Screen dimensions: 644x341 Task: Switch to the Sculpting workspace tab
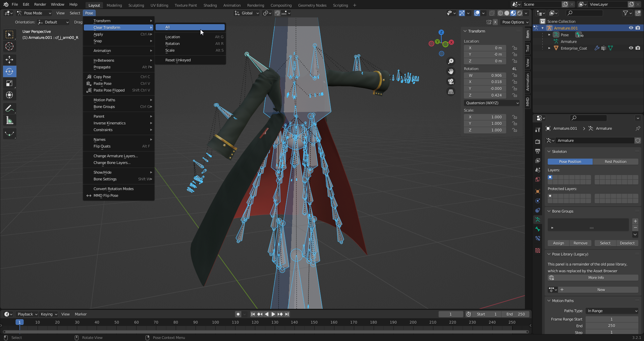136,5
